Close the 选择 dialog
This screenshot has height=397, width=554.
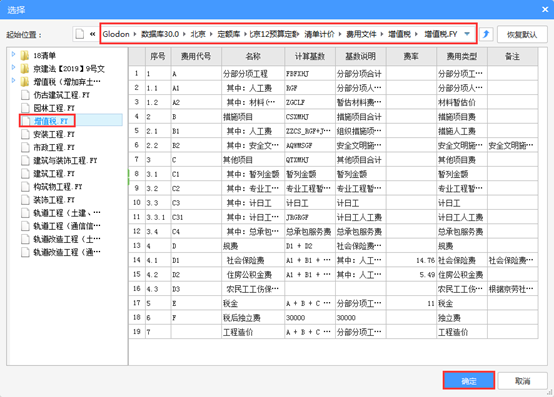545,10
